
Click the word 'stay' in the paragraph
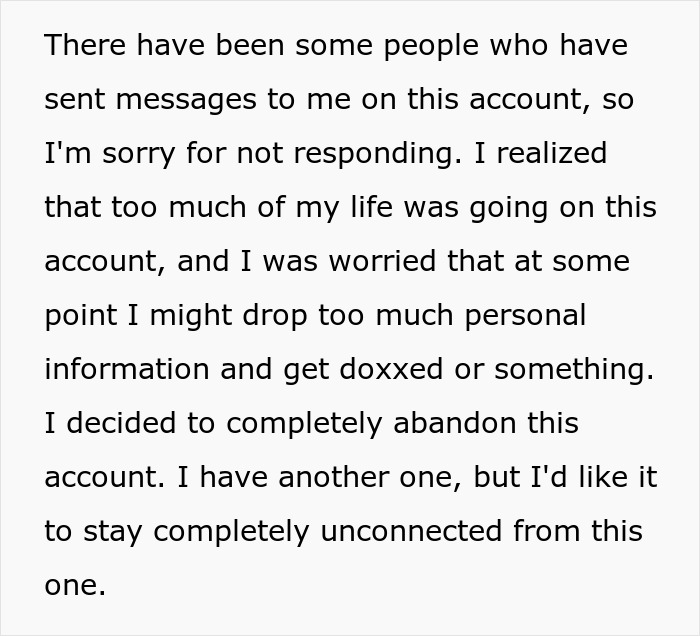pyautogui.click(x=115, y=531)
